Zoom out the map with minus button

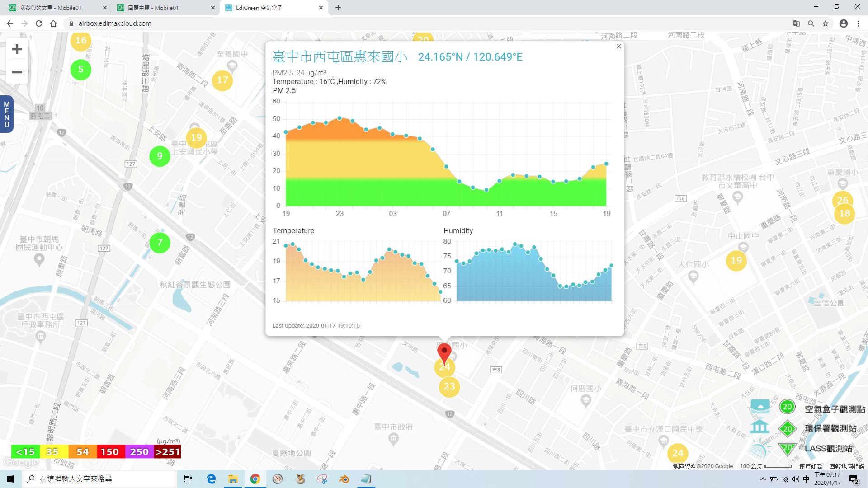coord(17,72)
